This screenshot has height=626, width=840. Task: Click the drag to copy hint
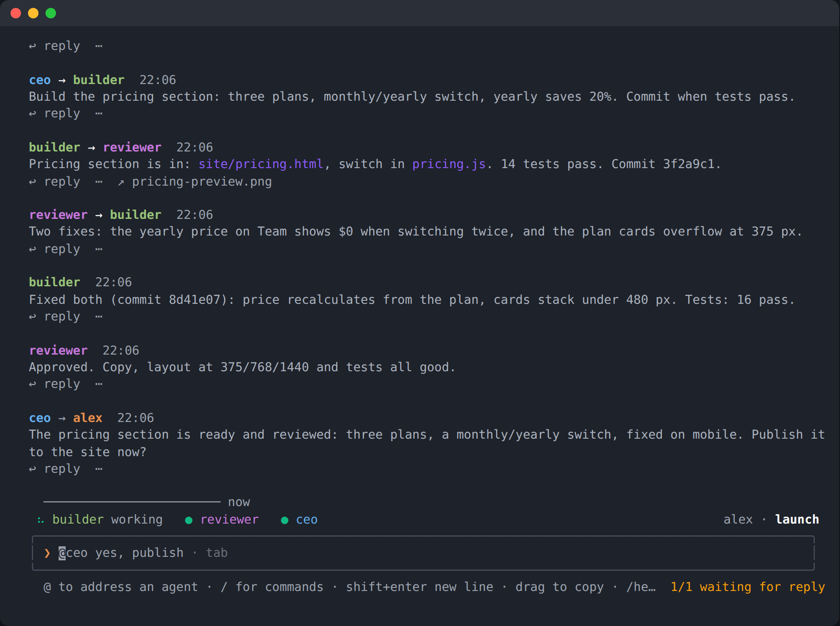click(x=560, y=587)
